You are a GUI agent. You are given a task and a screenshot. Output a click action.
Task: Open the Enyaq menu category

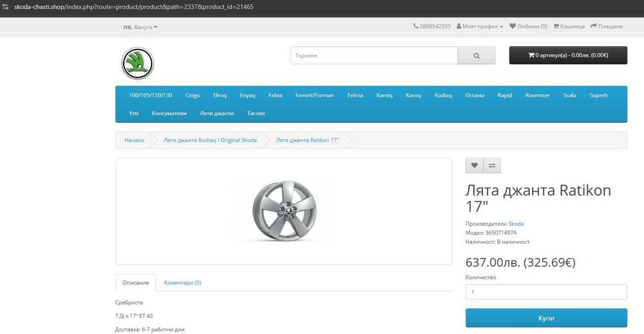(x=247, y=95)
